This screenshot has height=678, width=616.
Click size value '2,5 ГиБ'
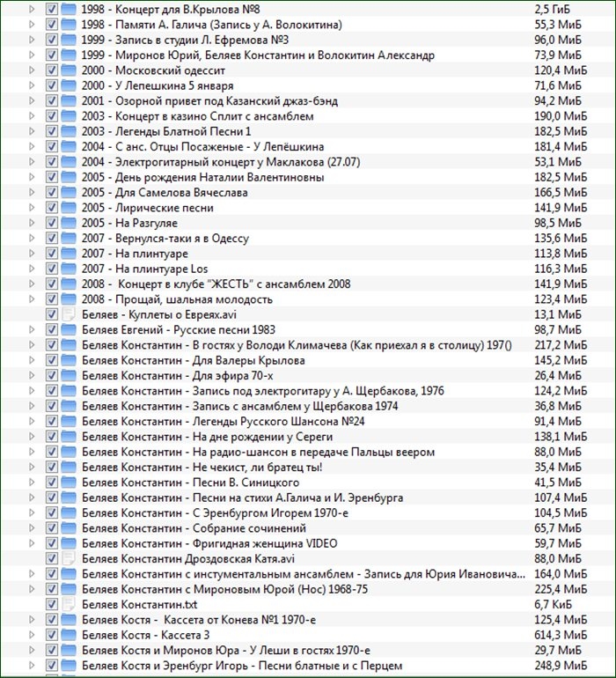pyautogui.click(x=552, y=10)
